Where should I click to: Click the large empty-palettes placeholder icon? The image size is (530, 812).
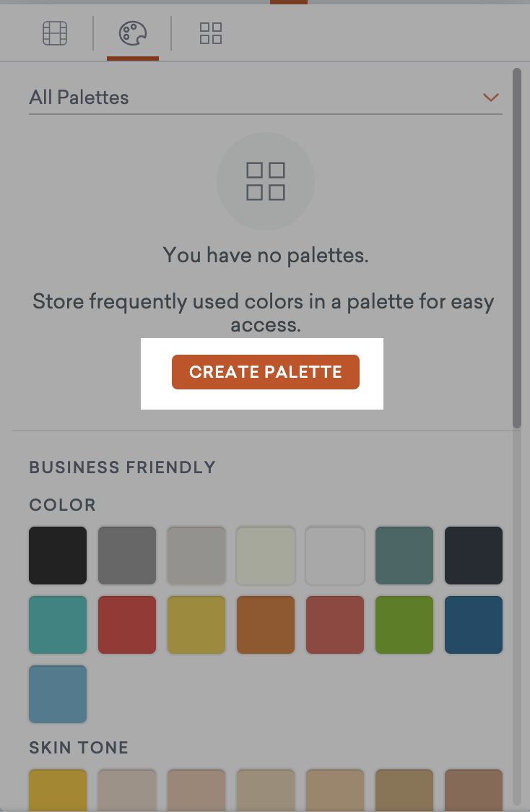265,181
